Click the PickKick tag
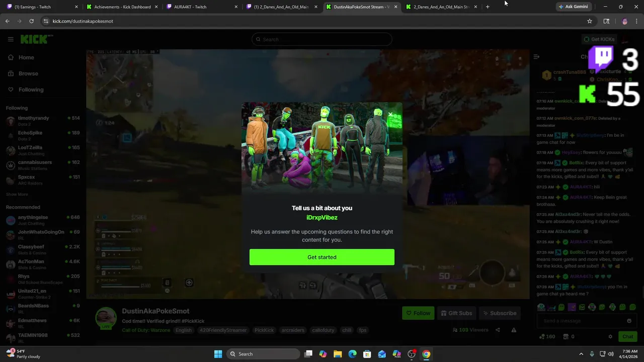 point(264,330)
